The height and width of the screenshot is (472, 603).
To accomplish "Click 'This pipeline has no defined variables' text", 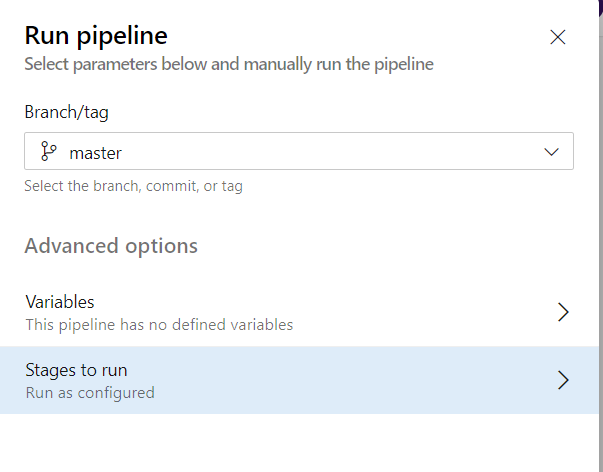I will pos(158,324).
